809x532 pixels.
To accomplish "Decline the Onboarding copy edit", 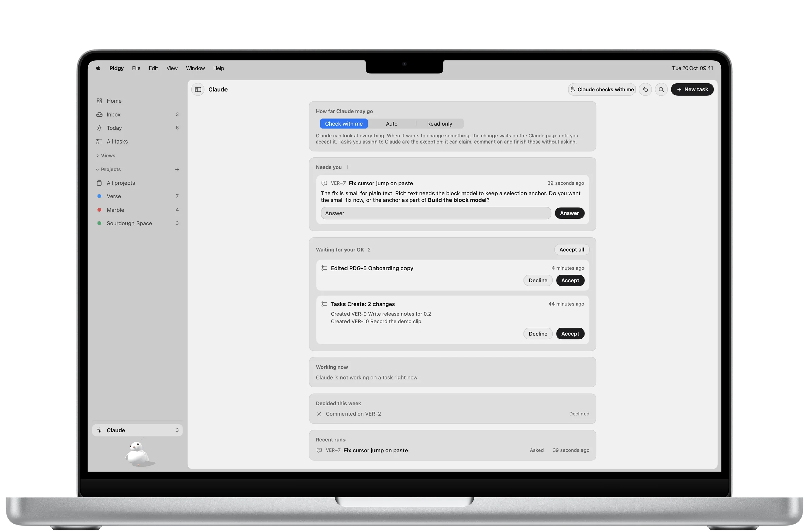I will click(538, 281).
